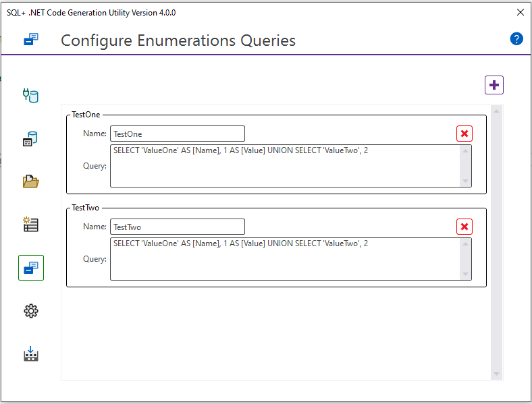This screenshot has height=404, width=532.
Task: Open the settings gear sidebar icon
Action: click(x=31, y=311)
